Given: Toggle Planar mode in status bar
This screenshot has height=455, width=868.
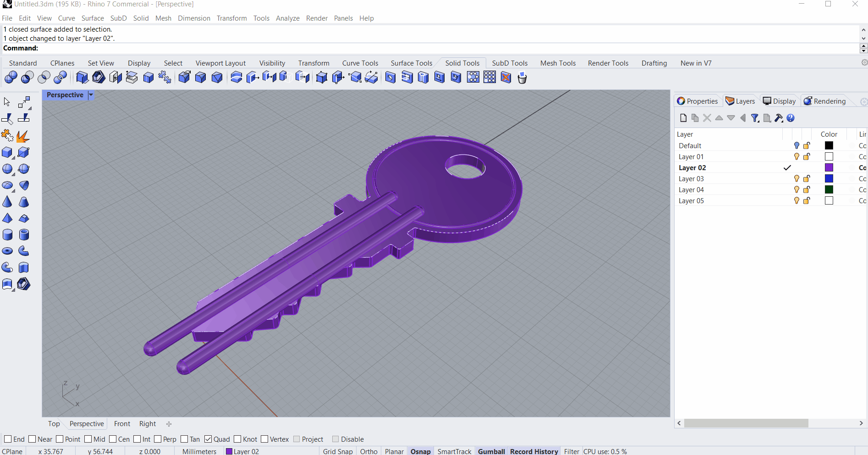Looking at the screenshot, I should (x=394, y=451).
